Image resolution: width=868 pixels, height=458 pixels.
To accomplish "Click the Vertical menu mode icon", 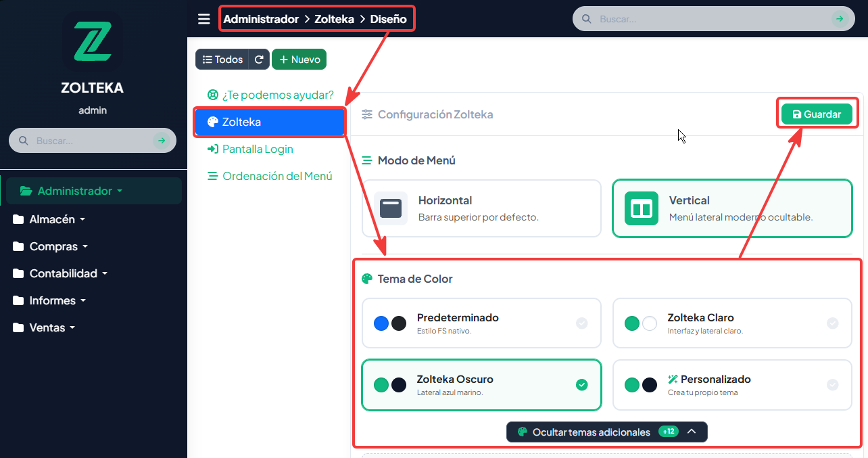I will [x=641, y=208].
